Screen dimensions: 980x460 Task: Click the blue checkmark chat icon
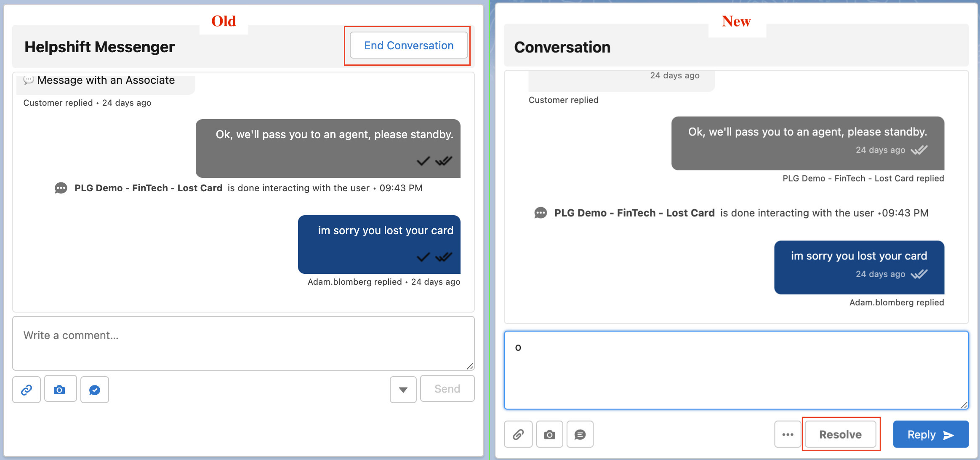click(x=95, y=390)
